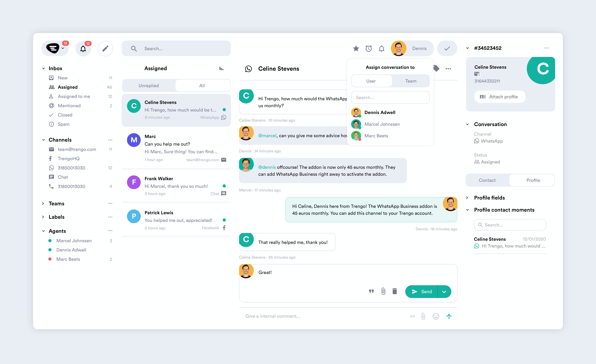Click the compose/new message pencil icon

pyautogui.click(x=106, y=48)
